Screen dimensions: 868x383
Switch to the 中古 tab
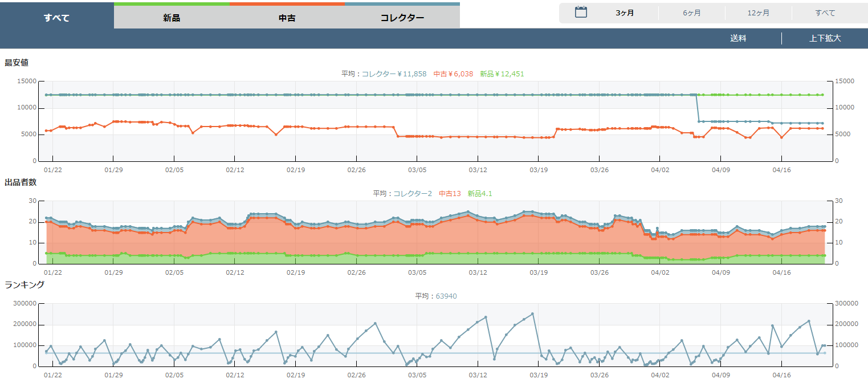point(287,18)
